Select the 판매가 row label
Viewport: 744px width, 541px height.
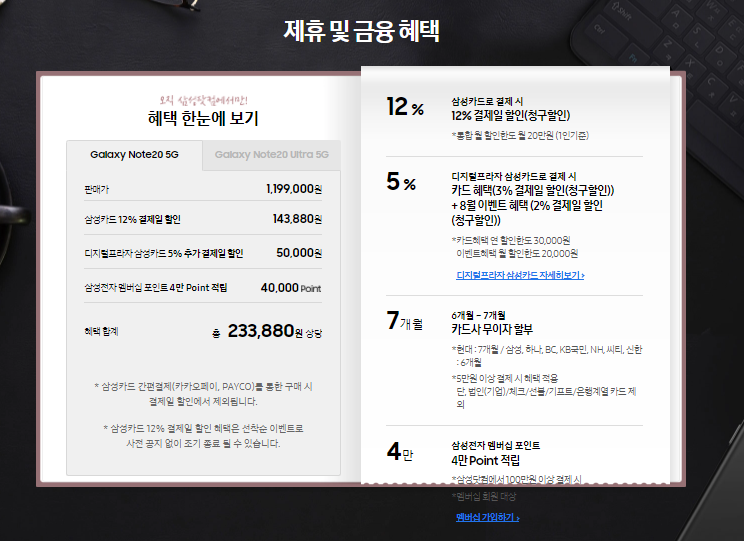pyautogui.click(x=97, y=189)
